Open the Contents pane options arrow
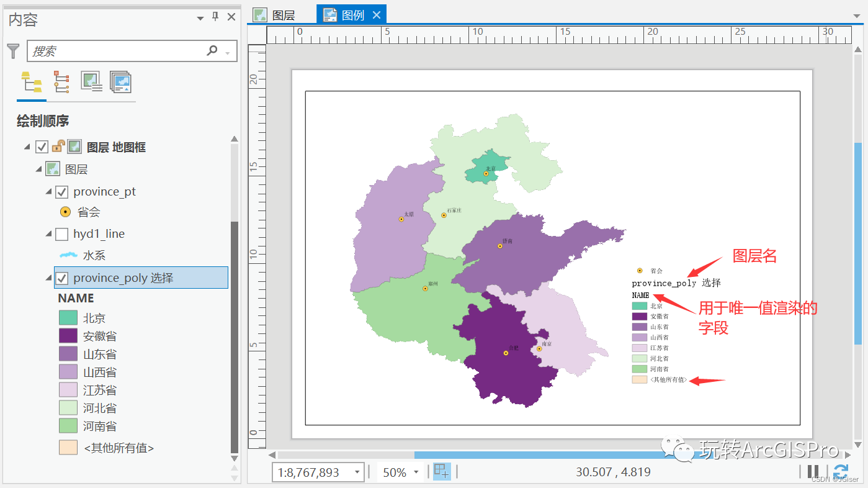Viewport: 868px width, 488px height. point(200,19)
